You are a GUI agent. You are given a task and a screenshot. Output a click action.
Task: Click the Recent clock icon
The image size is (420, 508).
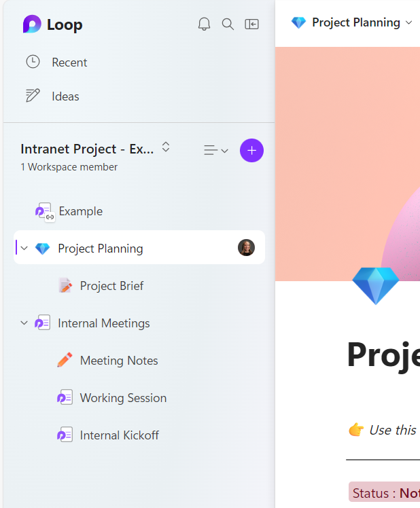tap(33, 62)
